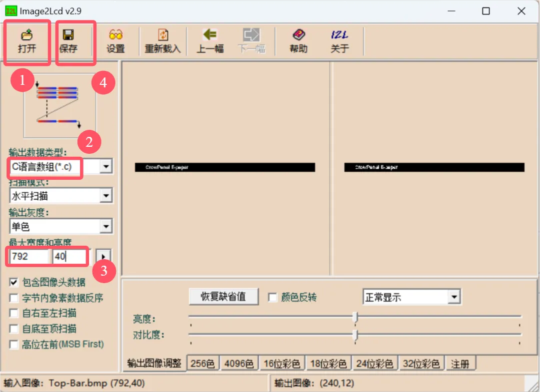Switch to the 256色 tab
Screen dimensions: 540x392
[203, 364]
